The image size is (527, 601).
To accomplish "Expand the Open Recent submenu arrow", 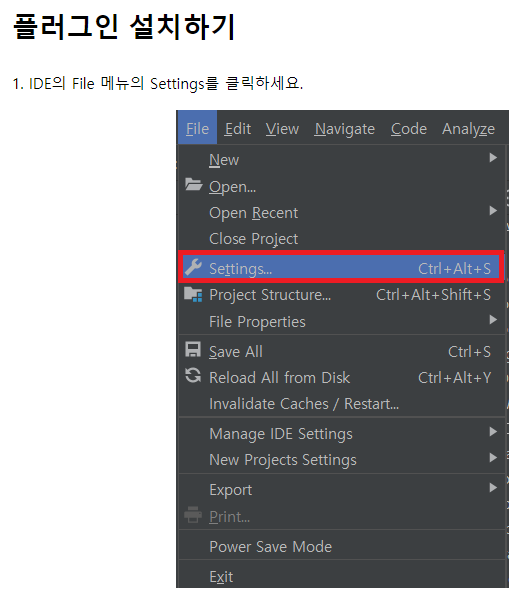I will pos(493,211).
